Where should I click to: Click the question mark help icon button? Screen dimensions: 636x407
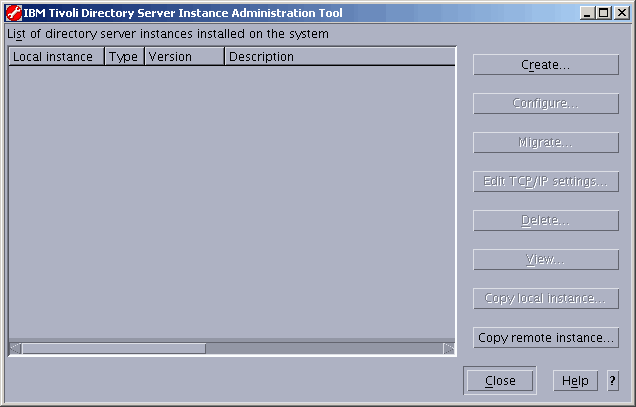click(x=612, y=381)
